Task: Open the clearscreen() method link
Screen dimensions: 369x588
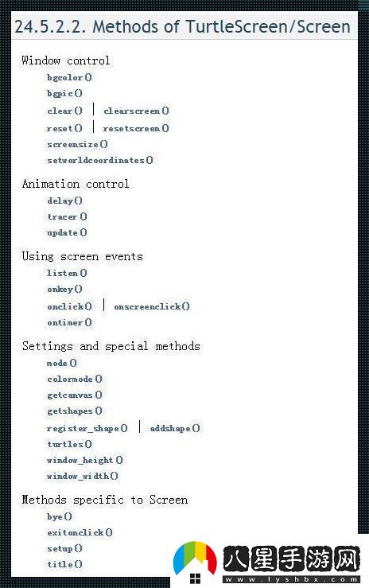Action: point(136,111)
